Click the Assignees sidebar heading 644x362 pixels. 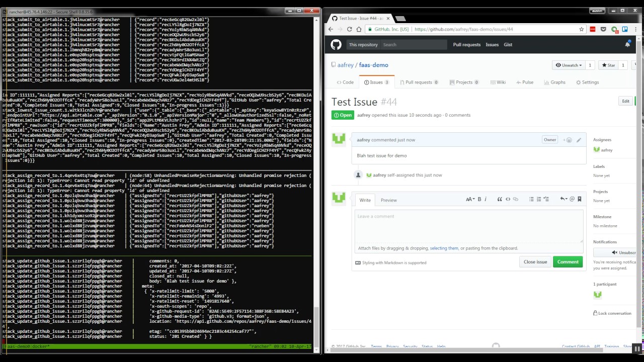[602, 140]
